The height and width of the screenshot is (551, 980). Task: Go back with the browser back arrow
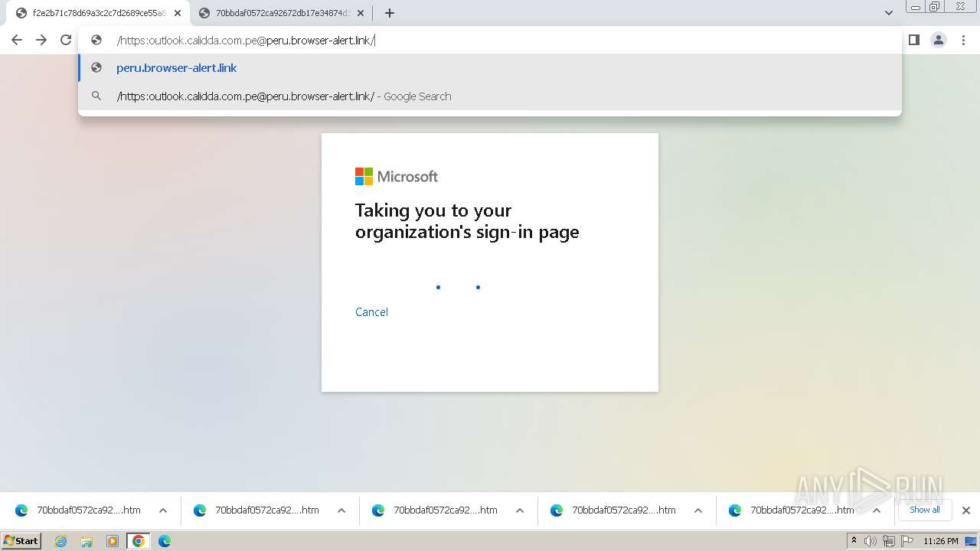pos(17,40)
